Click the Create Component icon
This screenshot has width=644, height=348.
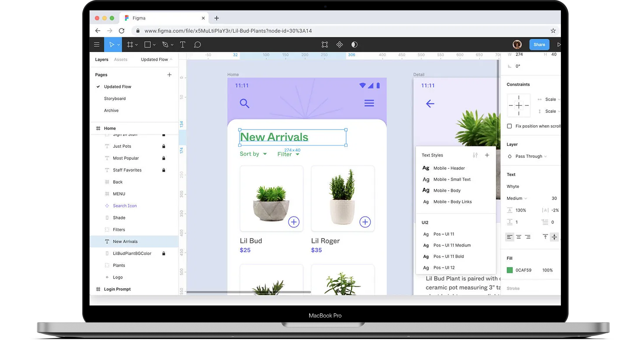click(339, 45)
